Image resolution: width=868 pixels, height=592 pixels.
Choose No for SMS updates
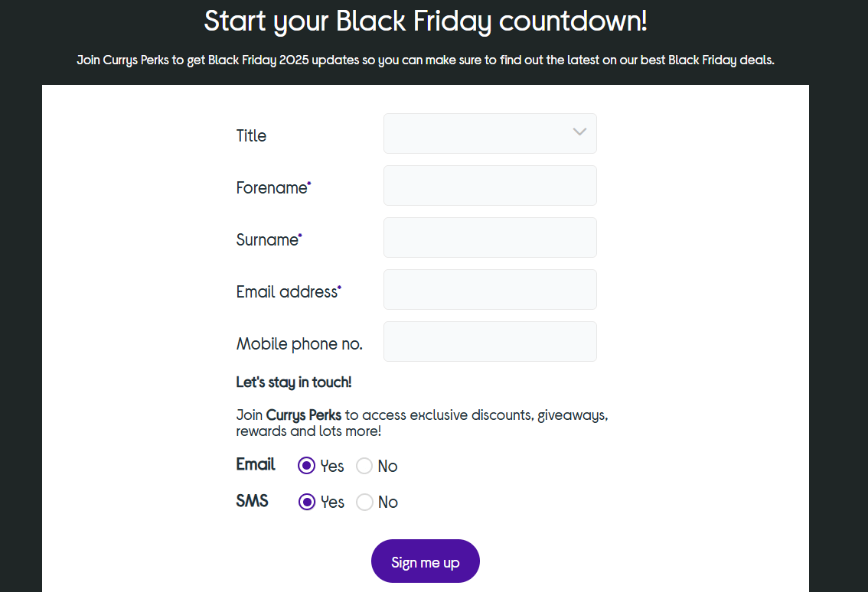(x=364, y=502)
